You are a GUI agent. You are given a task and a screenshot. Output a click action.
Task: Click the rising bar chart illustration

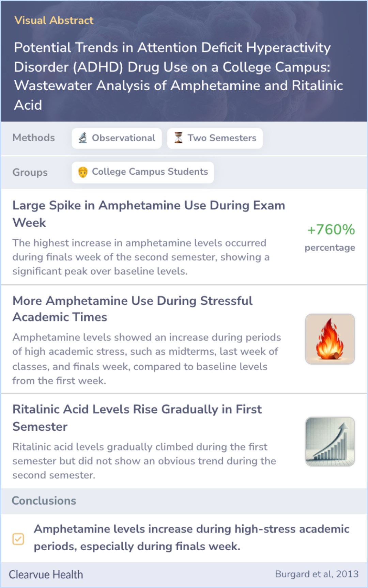click(x=330, y=442)
